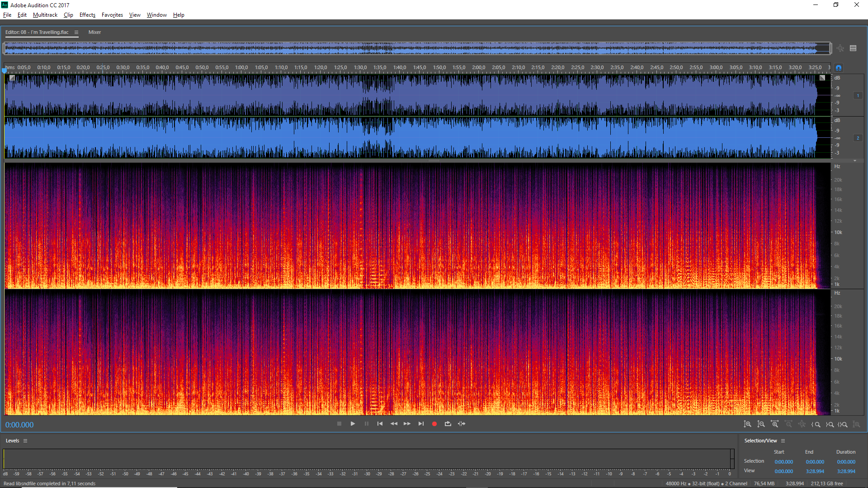Toggle Loop Playback icon

coord(448,424)
